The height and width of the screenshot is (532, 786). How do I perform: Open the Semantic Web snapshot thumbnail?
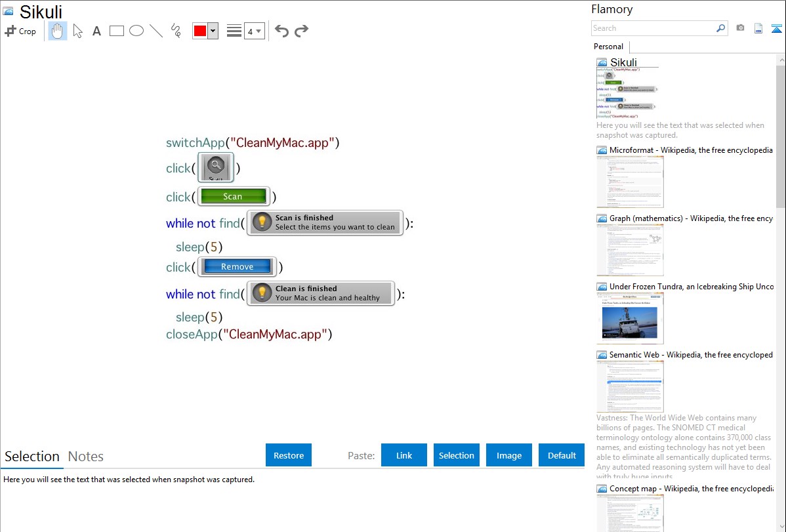point(630,386)
